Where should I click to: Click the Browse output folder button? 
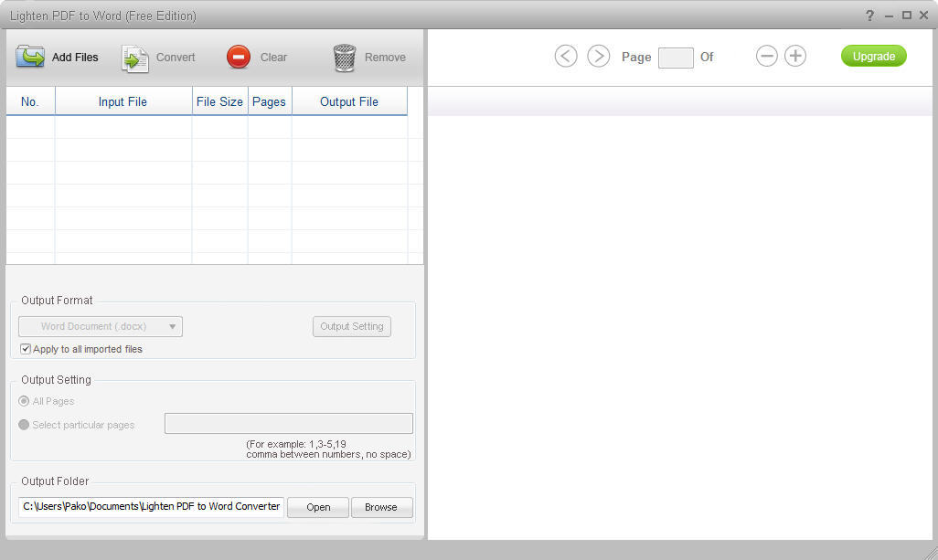(381, 507)
